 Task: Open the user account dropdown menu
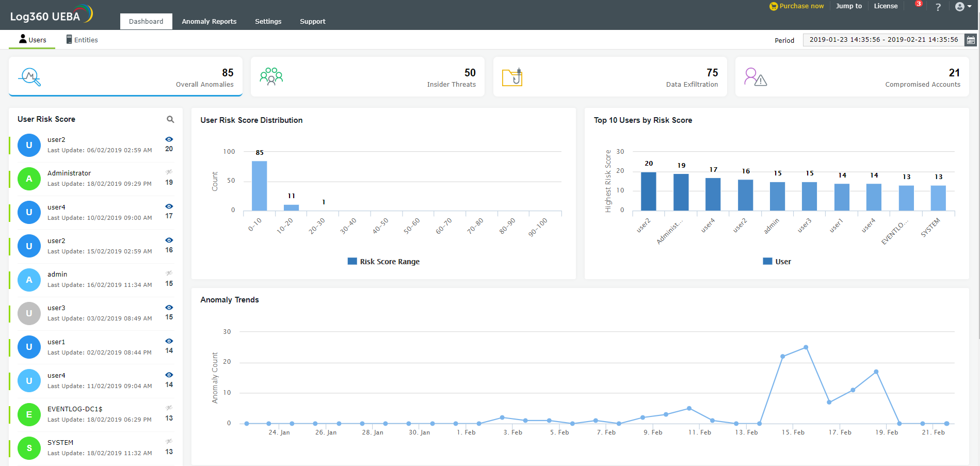(963, 7)
